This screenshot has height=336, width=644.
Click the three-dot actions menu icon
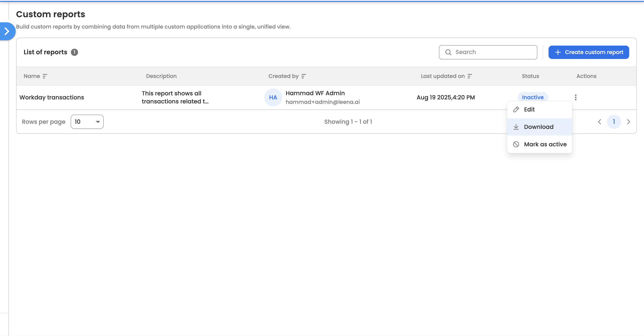[576, 97]
